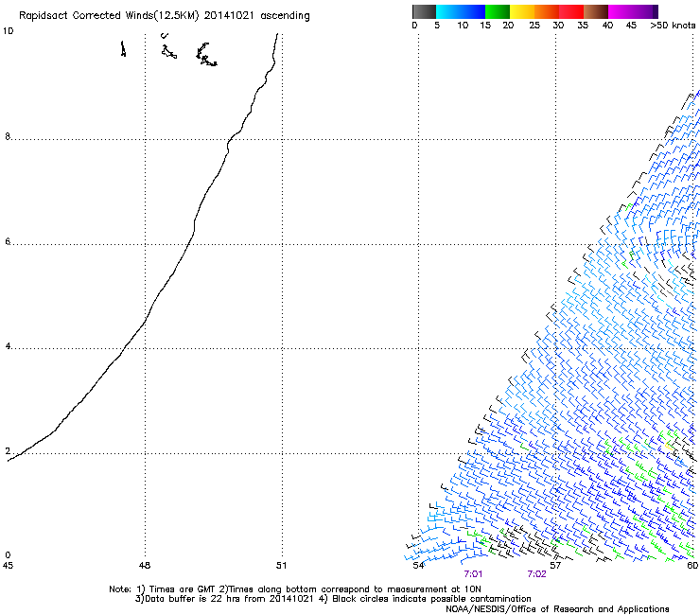Click the brown 35-40 knots color band
The height and width of the screenshot is (615, 700).
[x=596, y=11]
